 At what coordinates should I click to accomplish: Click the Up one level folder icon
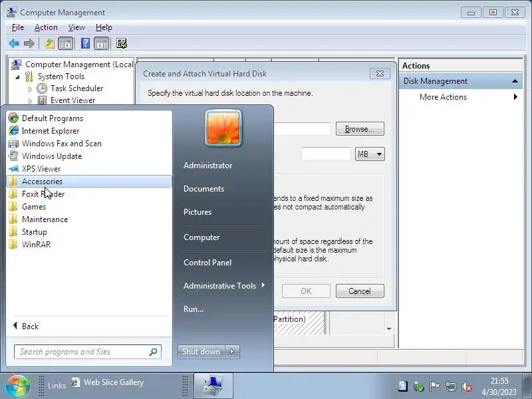[x=50, y=43]
